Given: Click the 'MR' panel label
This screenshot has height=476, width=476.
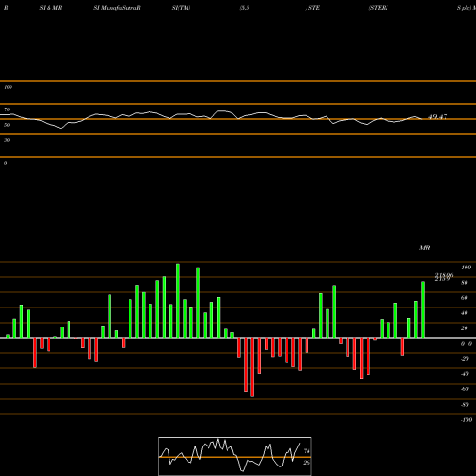Looking at the screenshot, I should (425, 248).
